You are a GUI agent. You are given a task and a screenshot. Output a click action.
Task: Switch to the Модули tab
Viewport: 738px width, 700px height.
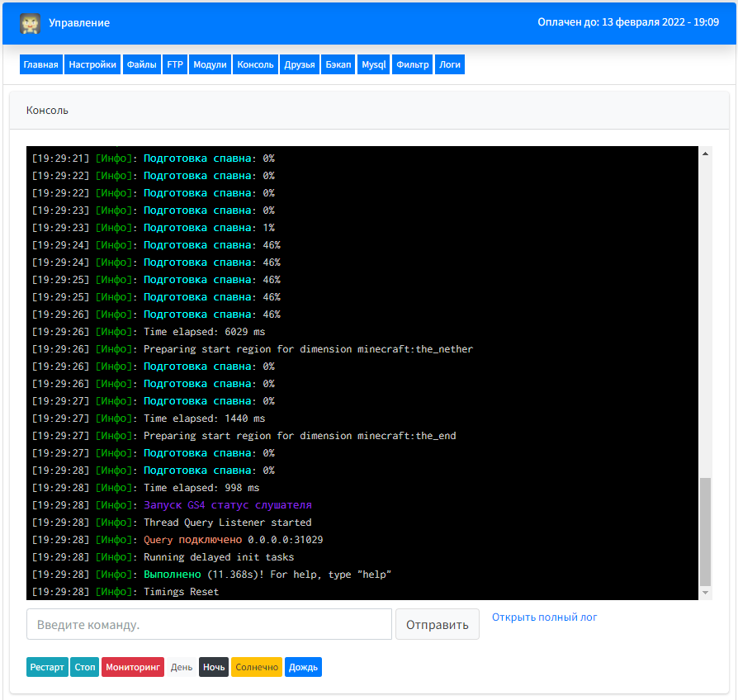[x=210, y=64]
